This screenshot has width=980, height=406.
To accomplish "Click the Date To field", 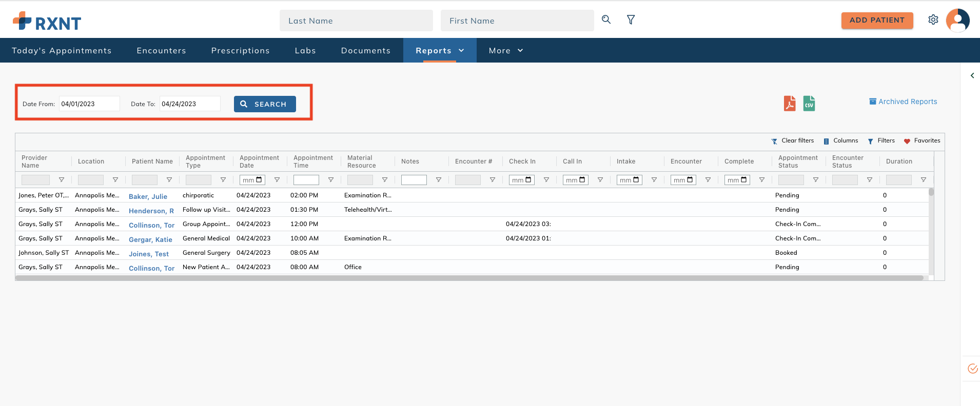I will click(190, 104).
